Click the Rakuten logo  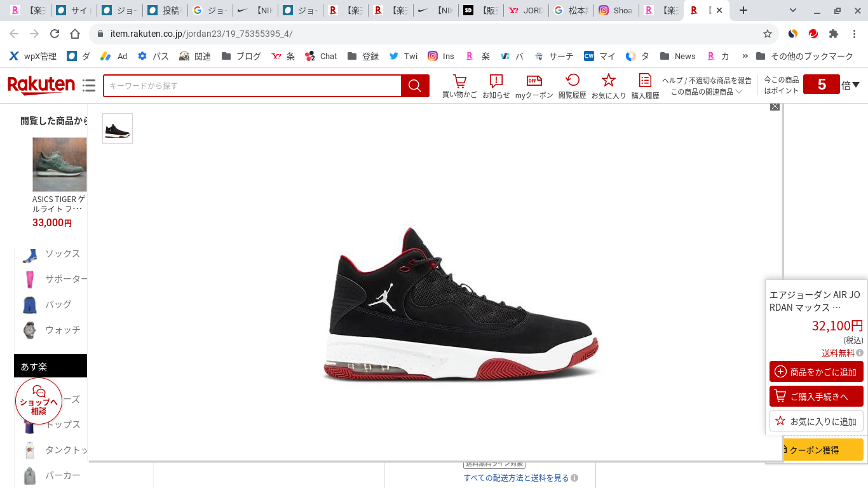click(41, 85)
